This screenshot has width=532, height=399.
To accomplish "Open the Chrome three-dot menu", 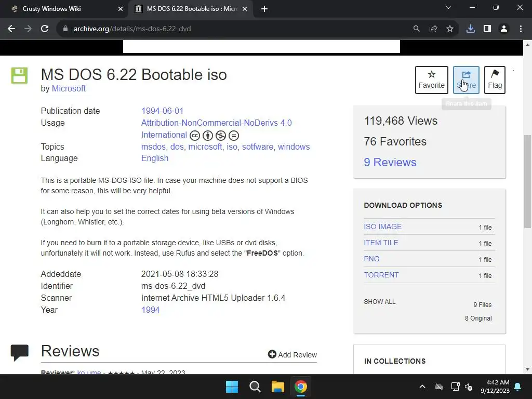I will [521, 29].
